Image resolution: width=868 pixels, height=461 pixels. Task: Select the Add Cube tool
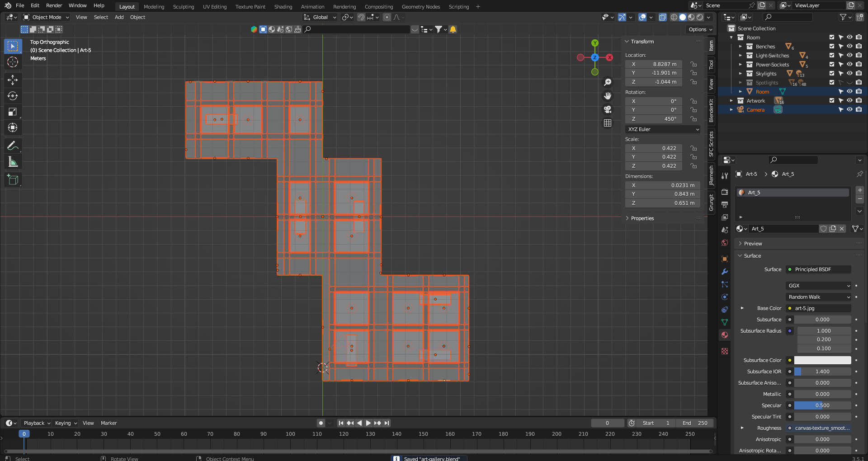click(x=13, y=180)
